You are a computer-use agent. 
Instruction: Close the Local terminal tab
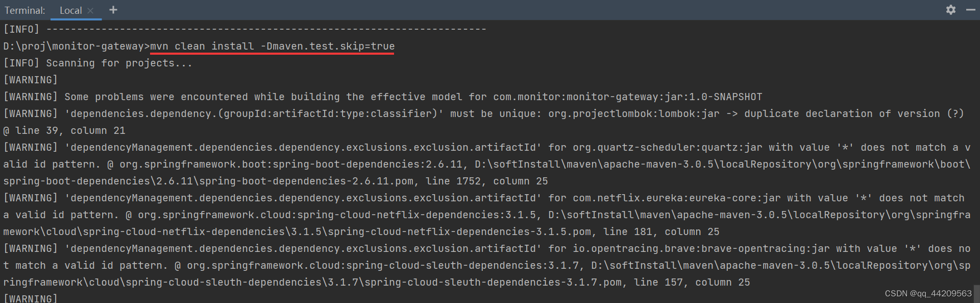[x=90, y=10]
